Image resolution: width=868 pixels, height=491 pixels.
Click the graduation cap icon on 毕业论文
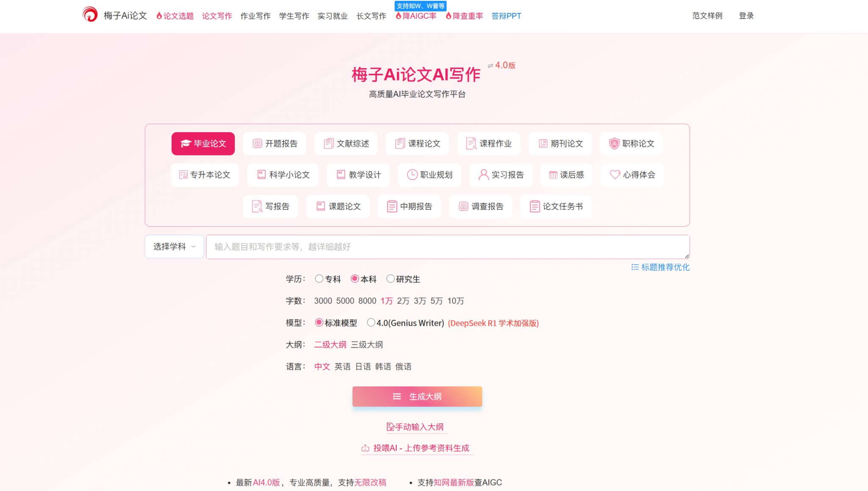[186, 144]
